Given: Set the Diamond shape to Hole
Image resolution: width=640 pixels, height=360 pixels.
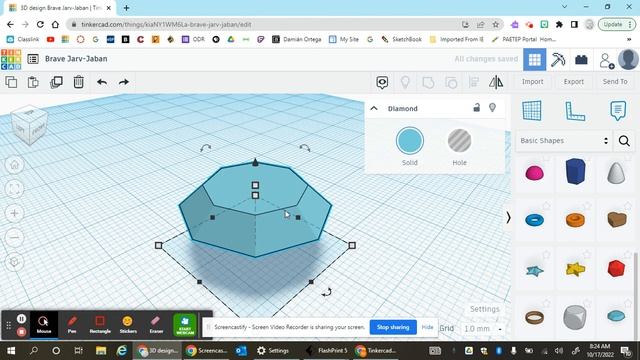Looking at the screenshot, I should pos(459,141).
